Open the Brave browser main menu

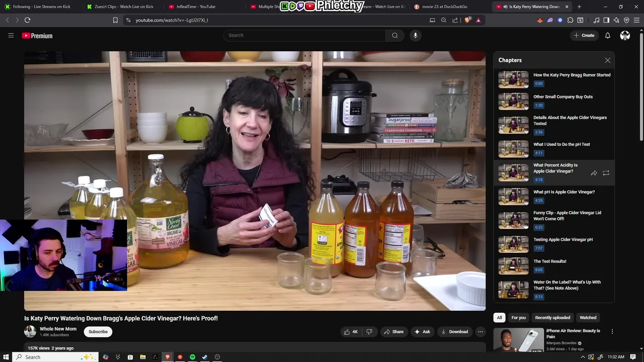point(636,20)
